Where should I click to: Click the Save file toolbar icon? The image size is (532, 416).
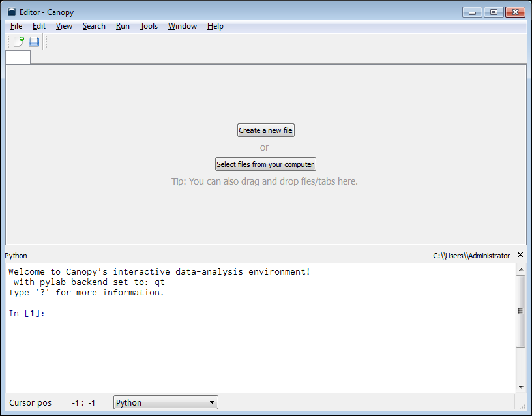click(x=34, y=42)
